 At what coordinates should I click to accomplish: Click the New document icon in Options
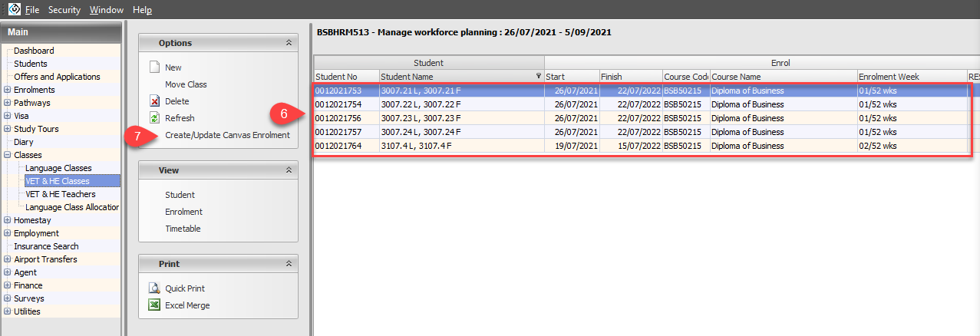pyautogui.click(x=153, y=68)
